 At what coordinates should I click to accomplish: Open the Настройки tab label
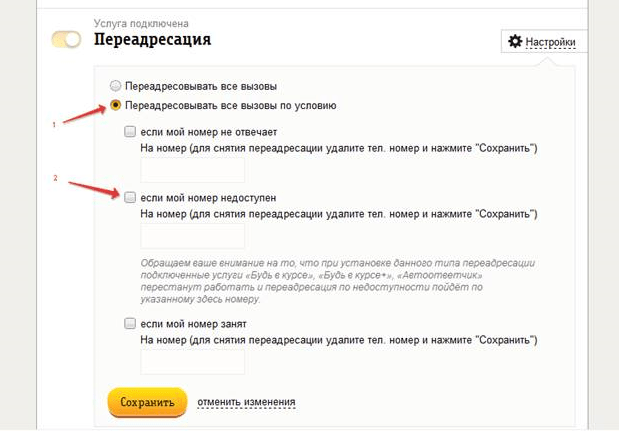[551, 42]
